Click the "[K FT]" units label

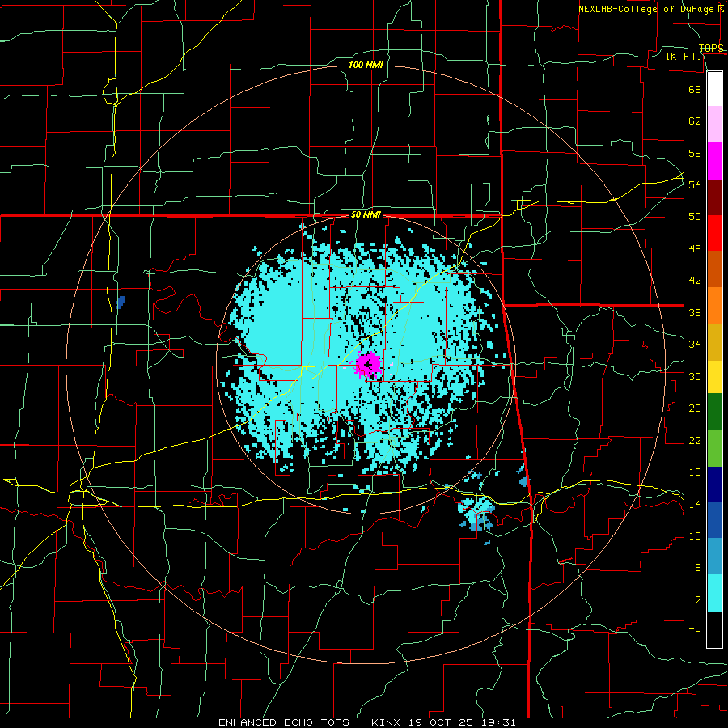tap(684, 57)
